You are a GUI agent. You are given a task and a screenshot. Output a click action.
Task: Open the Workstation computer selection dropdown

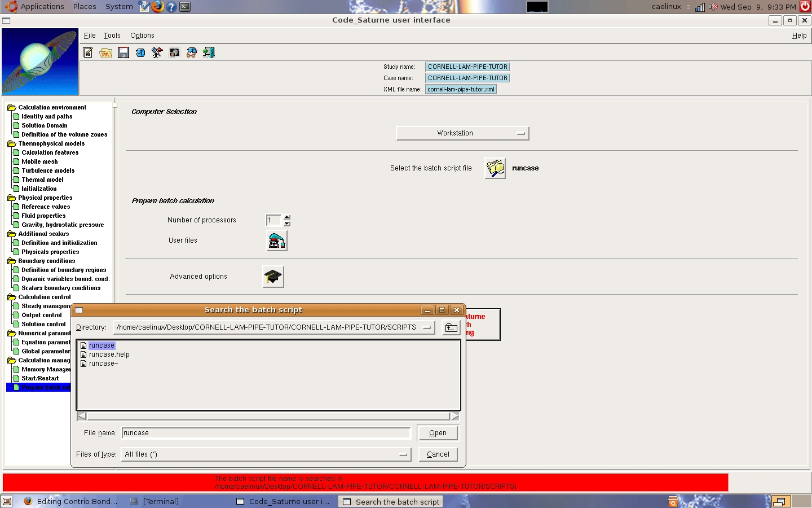[462, 133]
